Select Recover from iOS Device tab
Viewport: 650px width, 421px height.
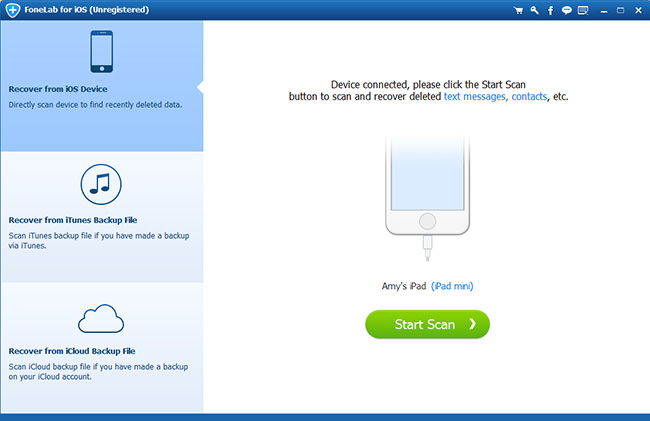(102, 86)
